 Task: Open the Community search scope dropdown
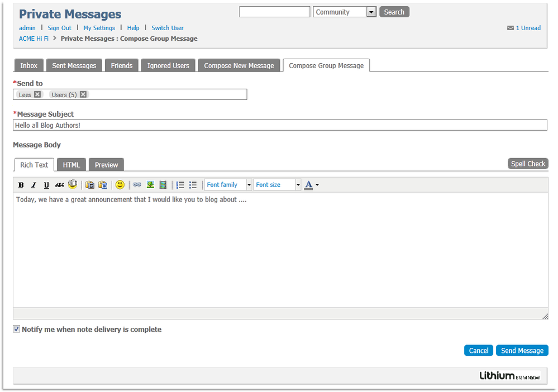345,12
